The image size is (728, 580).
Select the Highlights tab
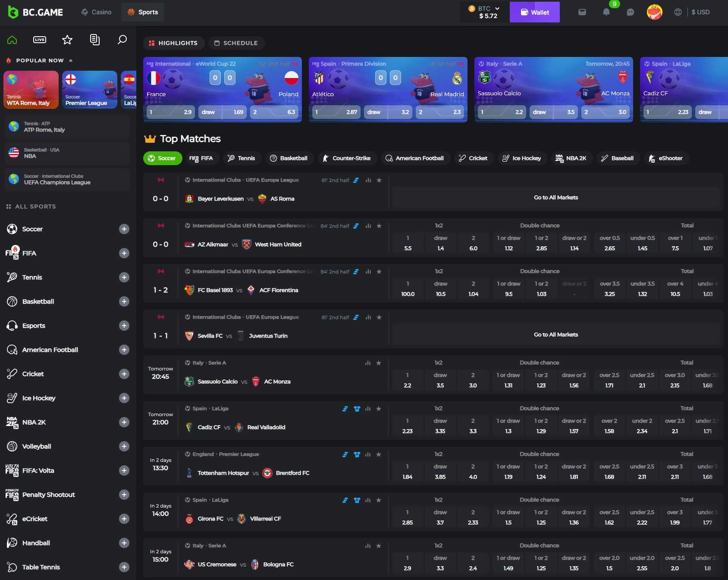click(173, 43)
